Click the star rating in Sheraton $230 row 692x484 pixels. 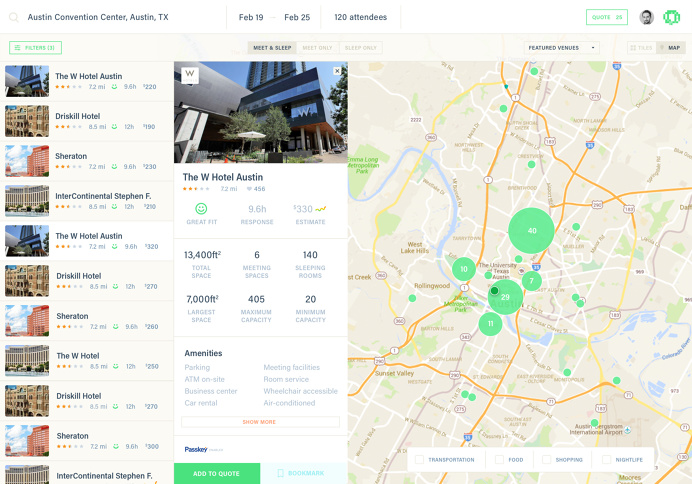tap(68, 167)
